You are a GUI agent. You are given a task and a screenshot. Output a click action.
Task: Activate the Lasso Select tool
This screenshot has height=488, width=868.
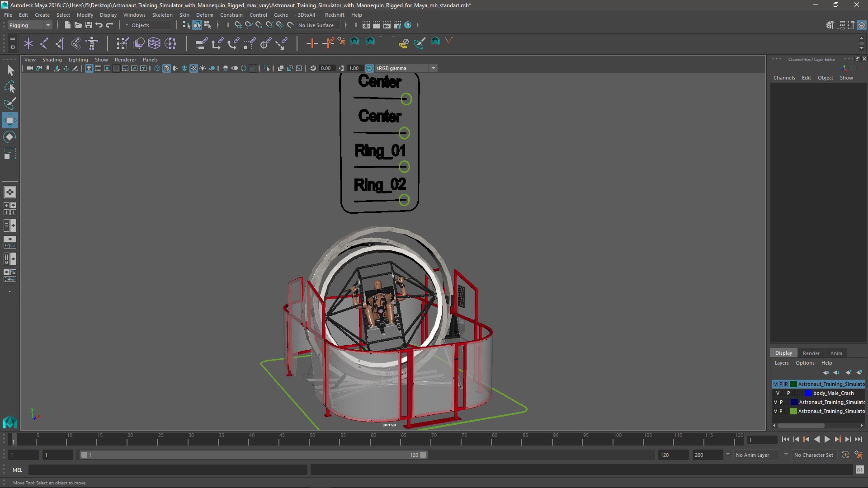click(10, 87)
